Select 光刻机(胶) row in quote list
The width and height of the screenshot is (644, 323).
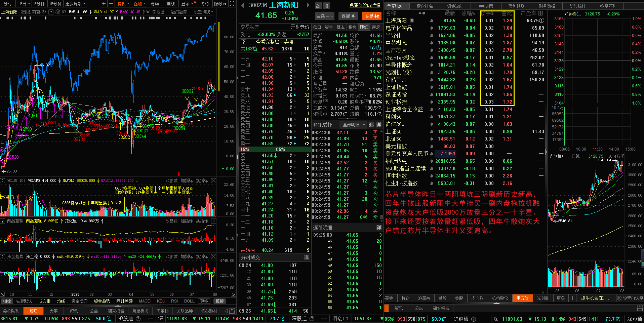465,73
